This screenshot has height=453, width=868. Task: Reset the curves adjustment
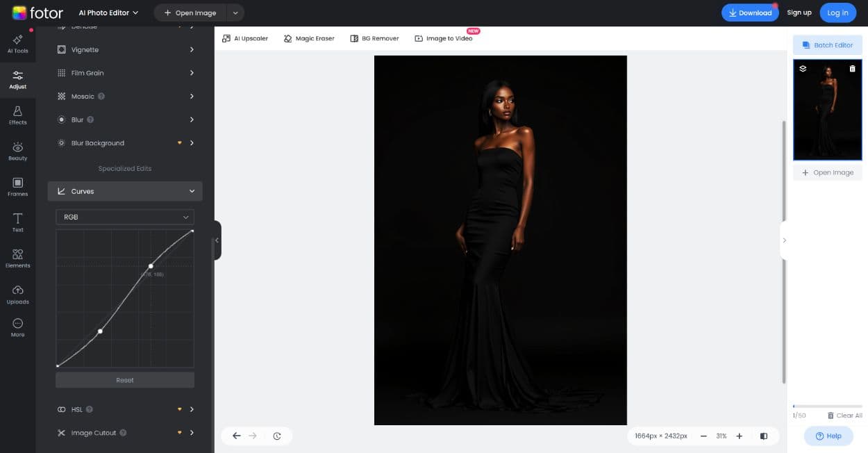(x=125, y=380)
